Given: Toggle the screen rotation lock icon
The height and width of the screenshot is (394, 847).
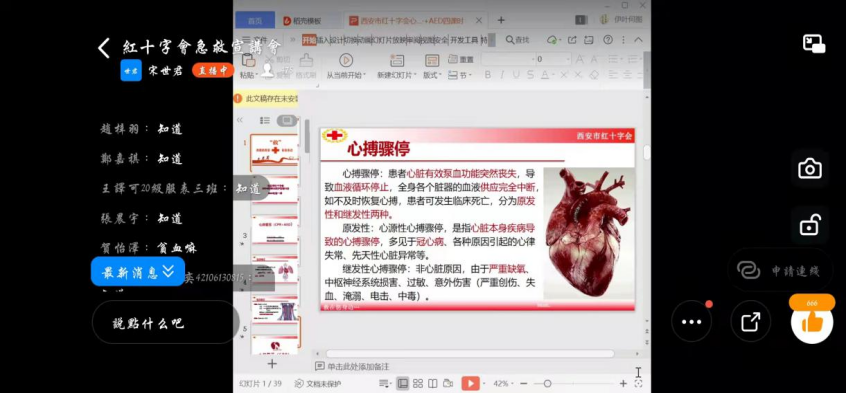Looking at the screenshot, I should point(810,225).
